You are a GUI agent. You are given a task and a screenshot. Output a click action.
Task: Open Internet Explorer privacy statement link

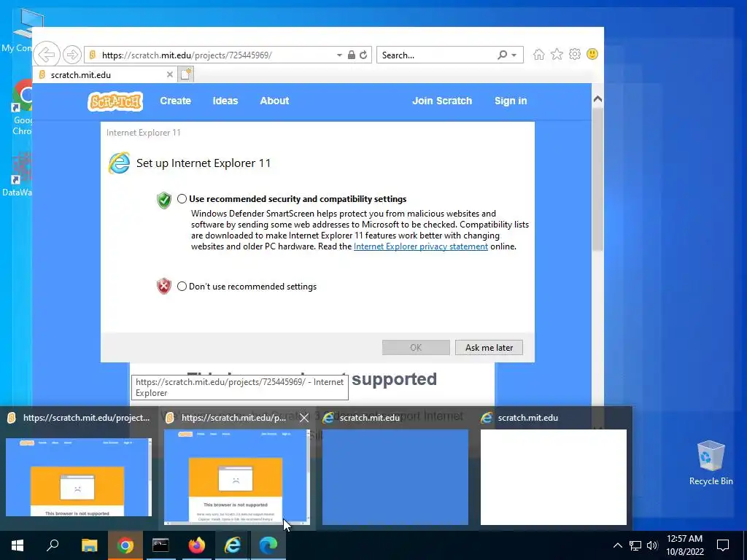tap(421, 246)
